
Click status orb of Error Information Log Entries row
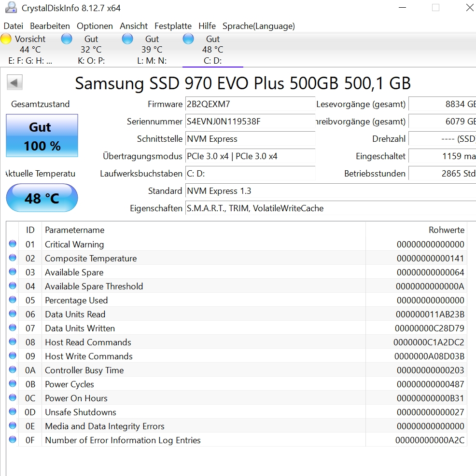click(13, 439)
